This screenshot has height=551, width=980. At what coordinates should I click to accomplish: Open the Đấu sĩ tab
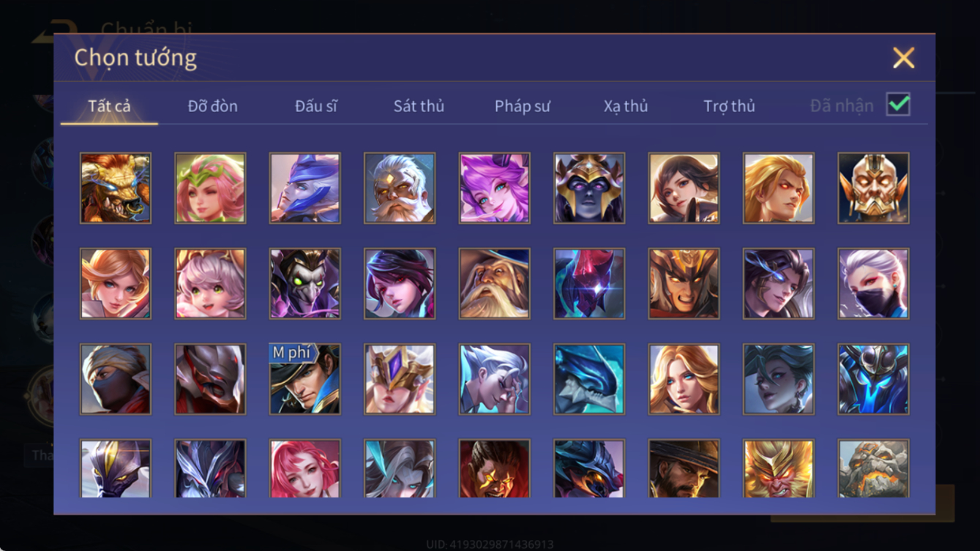tap(316, 106)
